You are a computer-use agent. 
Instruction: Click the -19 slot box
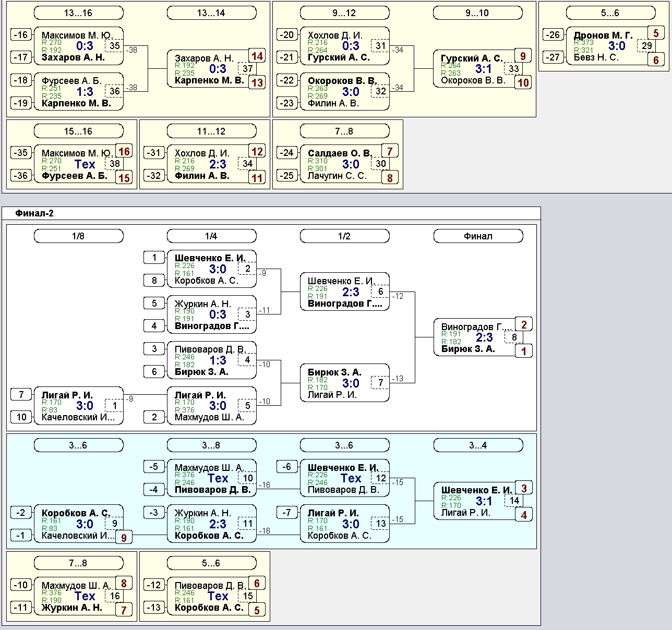tap(21, 103)
